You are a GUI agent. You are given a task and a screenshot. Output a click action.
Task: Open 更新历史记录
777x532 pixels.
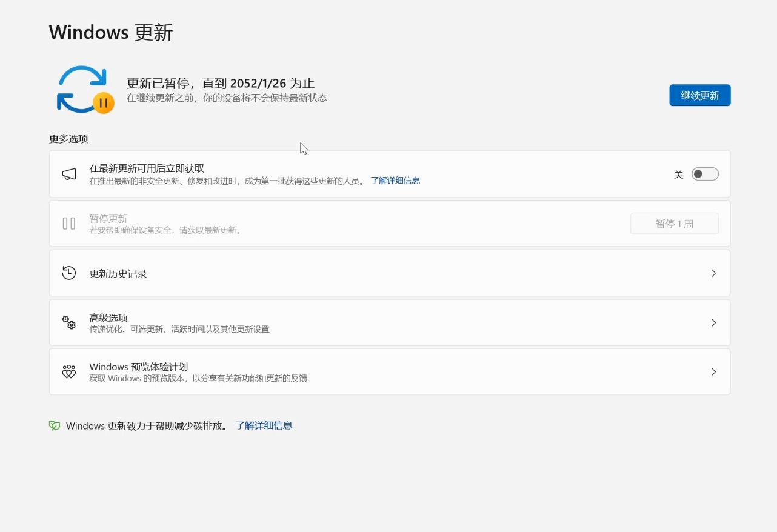390,273
